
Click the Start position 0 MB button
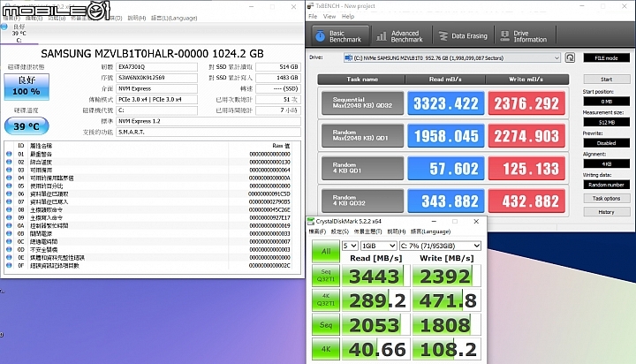pos(606,101)
